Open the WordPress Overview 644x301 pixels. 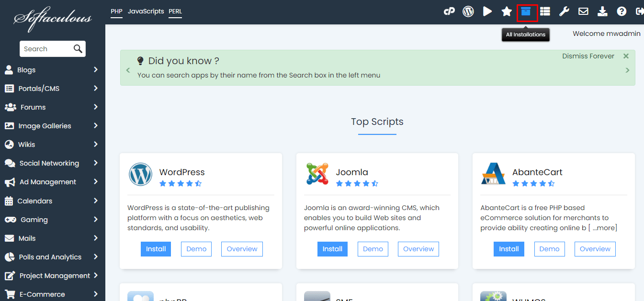242,249
